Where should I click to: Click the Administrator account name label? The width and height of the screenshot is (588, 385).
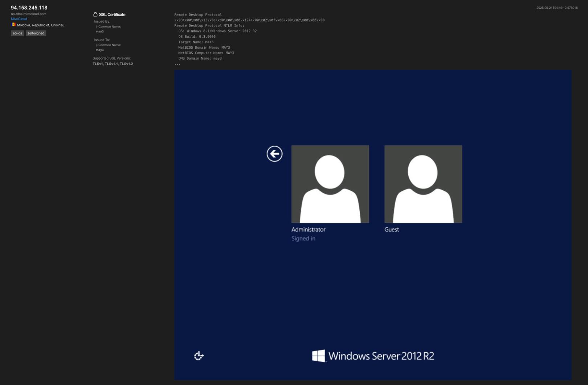pyautogui.click(x=308, y=230)
